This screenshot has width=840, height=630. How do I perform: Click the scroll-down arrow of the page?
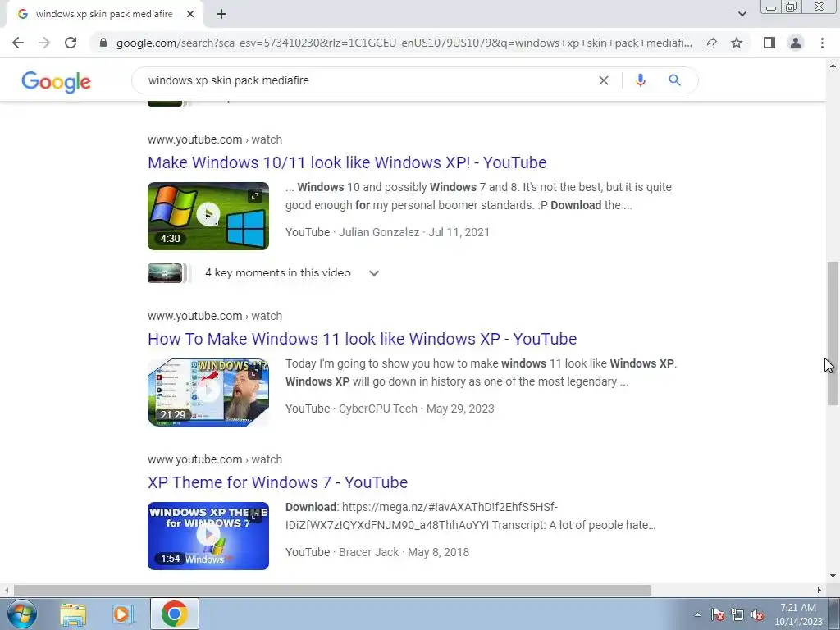(833, 577)
